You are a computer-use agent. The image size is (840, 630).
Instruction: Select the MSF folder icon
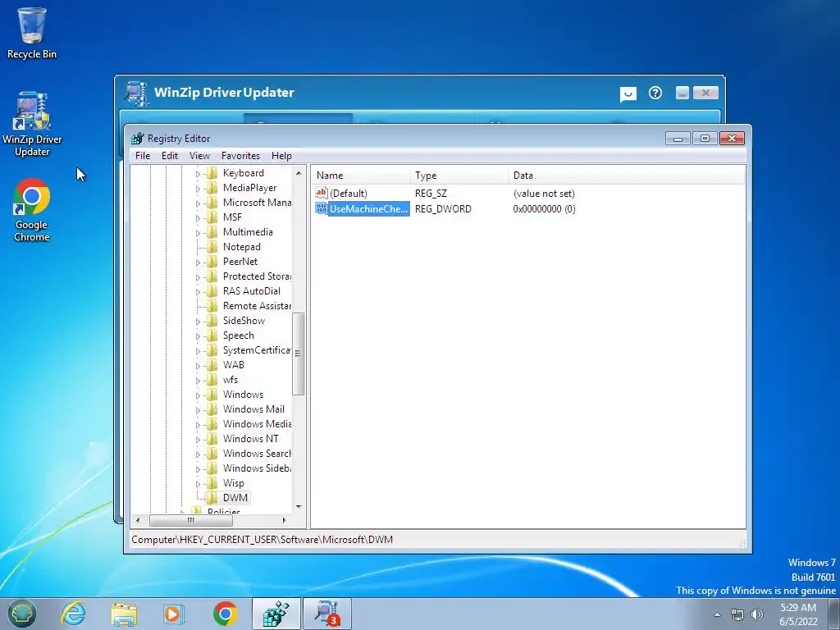pos(212,217)
